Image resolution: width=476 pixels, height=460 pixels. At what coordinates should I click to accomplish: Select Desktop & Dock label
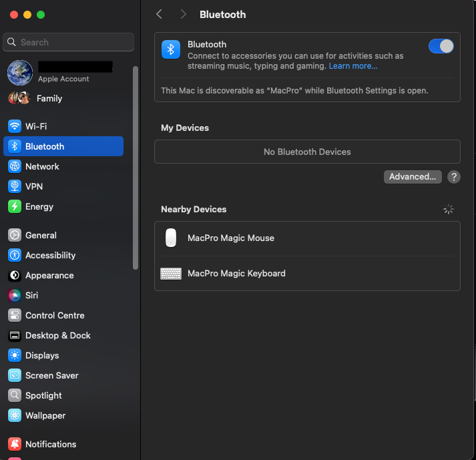click(58, 336)
